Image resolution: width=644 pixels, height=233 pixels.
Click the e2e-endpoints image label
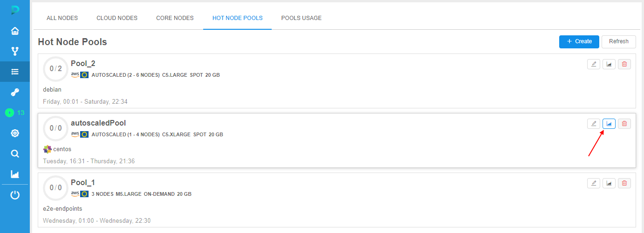tap(62, 209)
